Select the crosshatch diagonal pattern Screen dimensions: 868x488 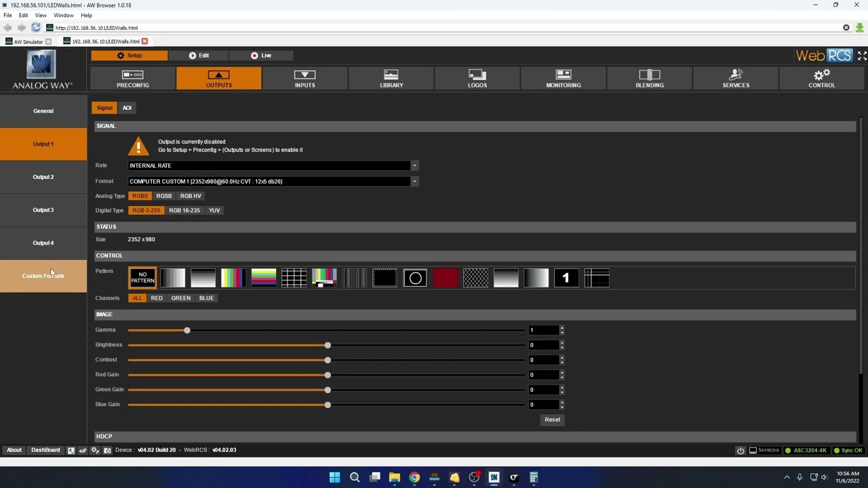[x=475, y=278]
